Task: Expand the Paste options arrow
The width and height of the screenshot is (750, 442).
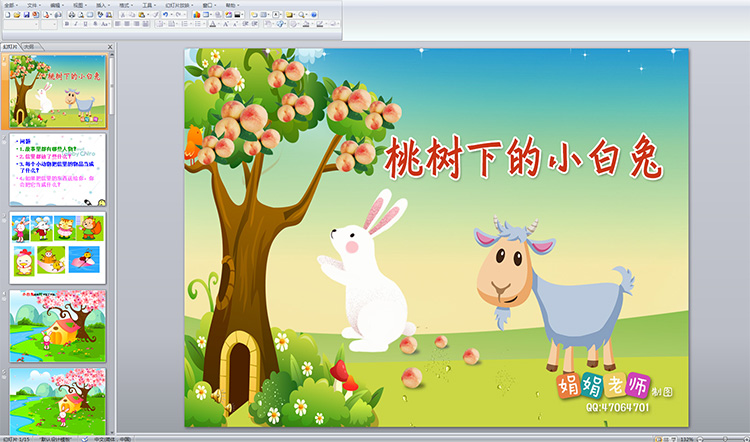Action: coord(148,15)
